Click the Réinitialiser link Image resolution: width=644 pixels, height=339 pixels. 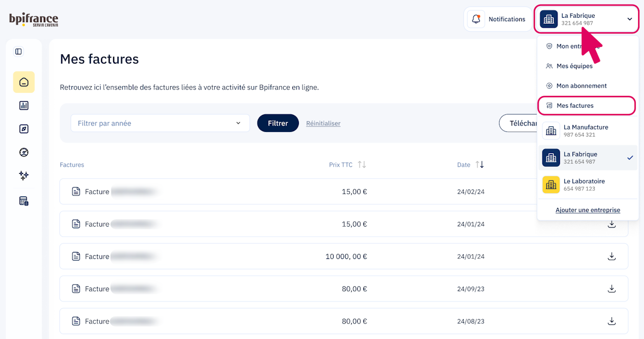[x=323, y=123]
